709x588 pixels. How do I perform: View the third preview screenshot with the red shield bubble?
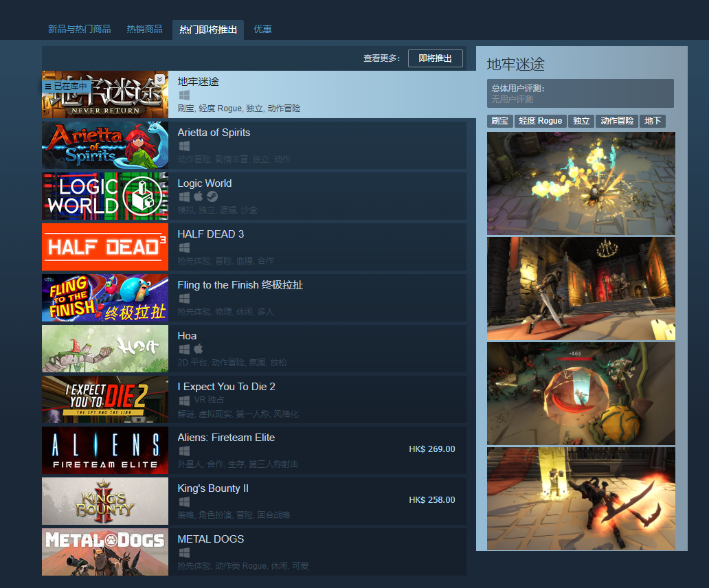click(x=581, y=394)
